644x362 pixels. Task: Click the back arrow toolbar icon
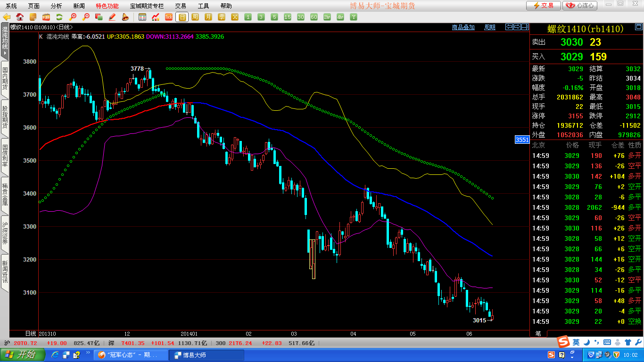point(7,17)
